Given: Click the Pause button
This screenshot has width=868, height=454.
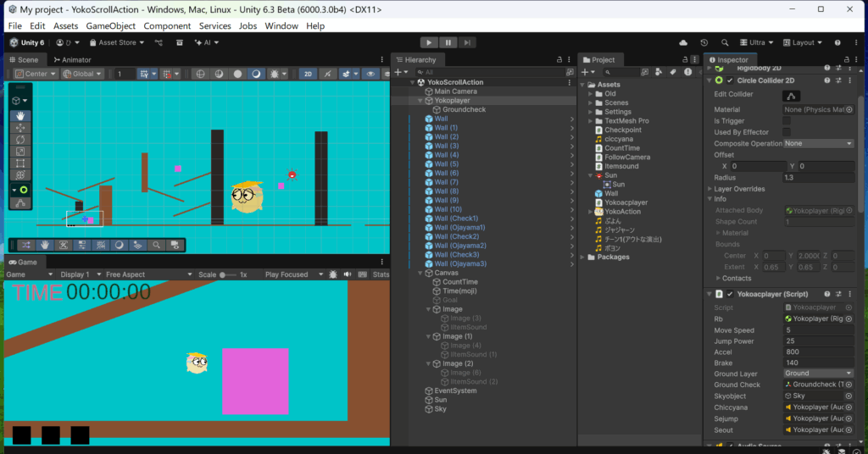Looking at the screenshot, I should [x=448, y=42].
